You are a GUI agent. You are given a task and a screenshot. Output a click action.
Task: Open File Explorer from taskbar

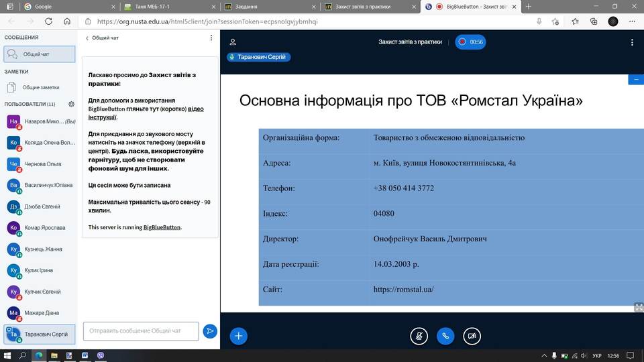click(x=54, y=355)
